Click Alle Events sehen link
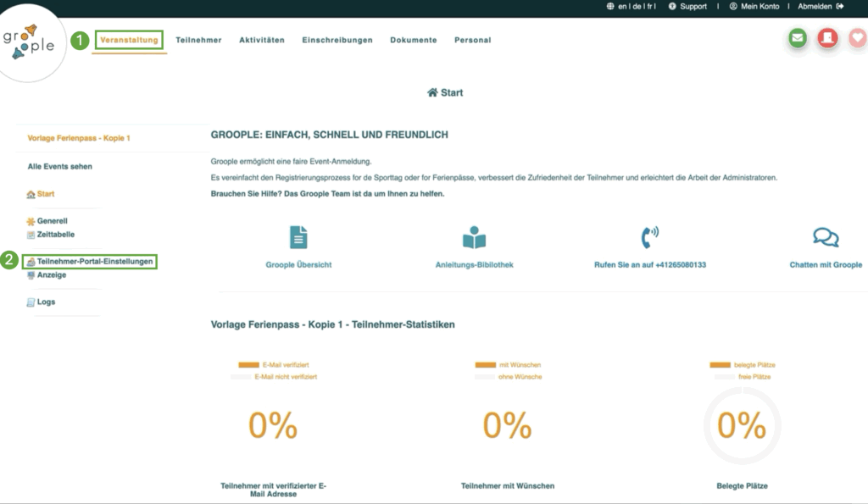 coord(59,167)
